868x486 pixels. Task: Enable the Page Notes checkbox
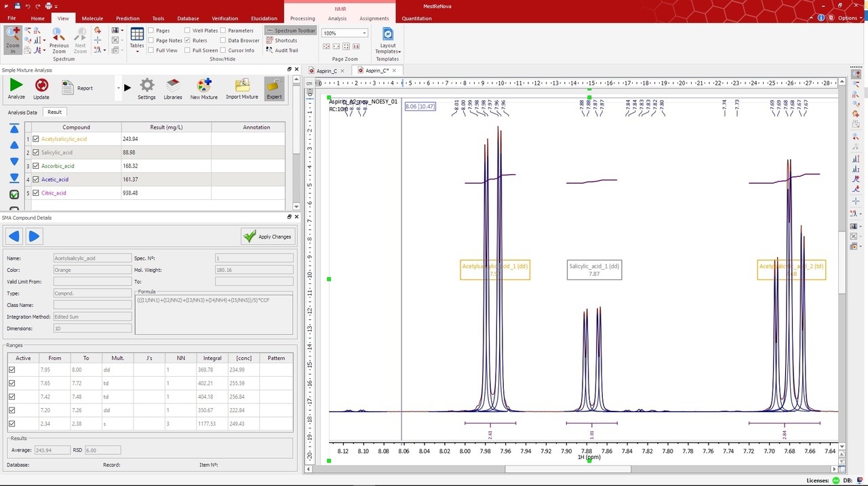click(x=151, y=41)
